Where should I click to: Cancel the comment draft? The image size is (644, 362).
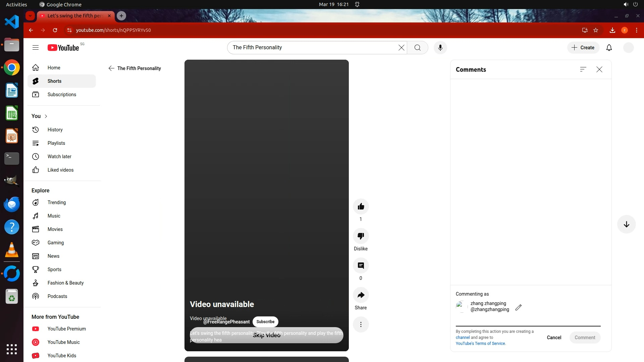coord(554,338)
